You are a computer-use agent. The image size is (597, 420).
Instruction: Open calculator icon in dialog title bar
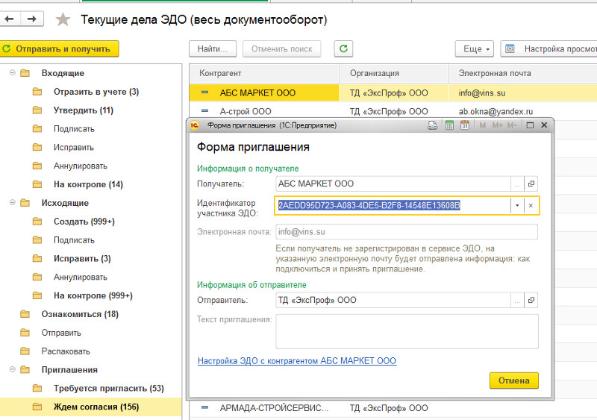[449, 125]
